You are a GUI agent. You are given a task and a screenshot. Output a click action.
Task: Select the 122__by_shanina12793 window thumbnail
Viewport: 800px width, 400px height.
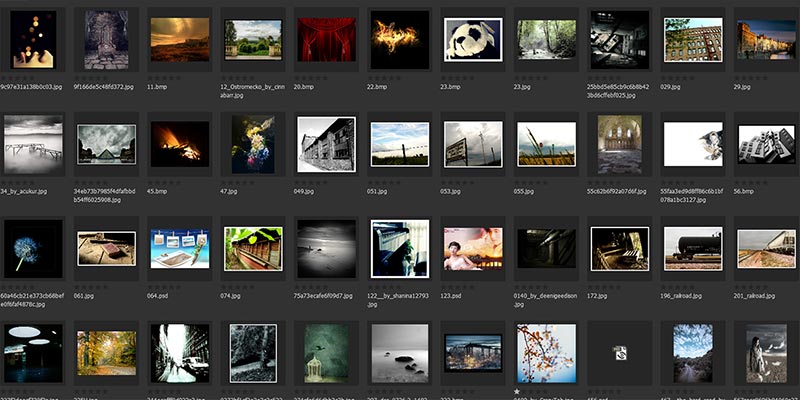coord(400,249)
